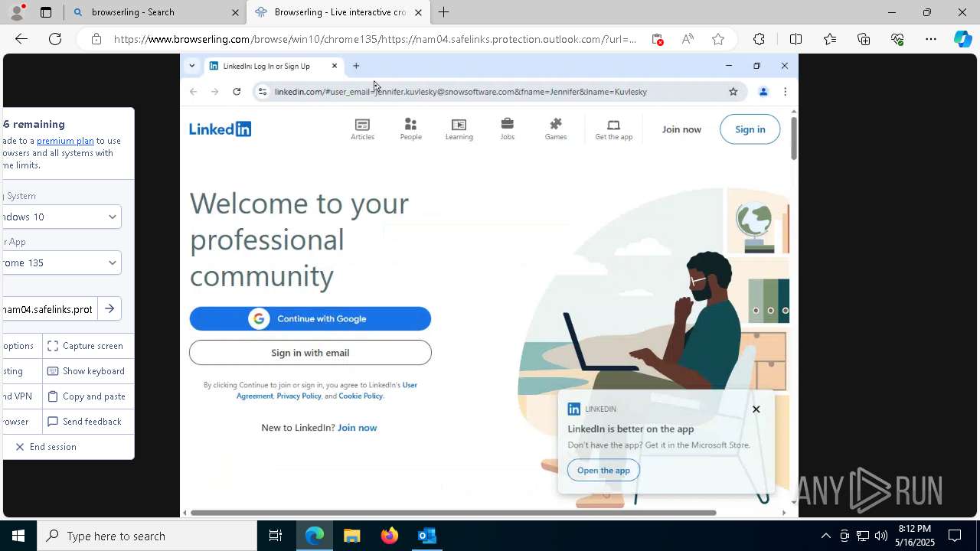Click Get the app icon
The image size is (980, 551).
[x=613, y=129]
